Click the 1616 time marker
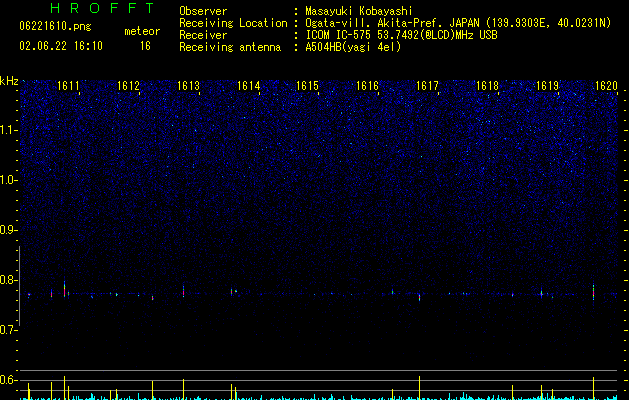This screenshot has height=400, width=629. pos(367,86)
